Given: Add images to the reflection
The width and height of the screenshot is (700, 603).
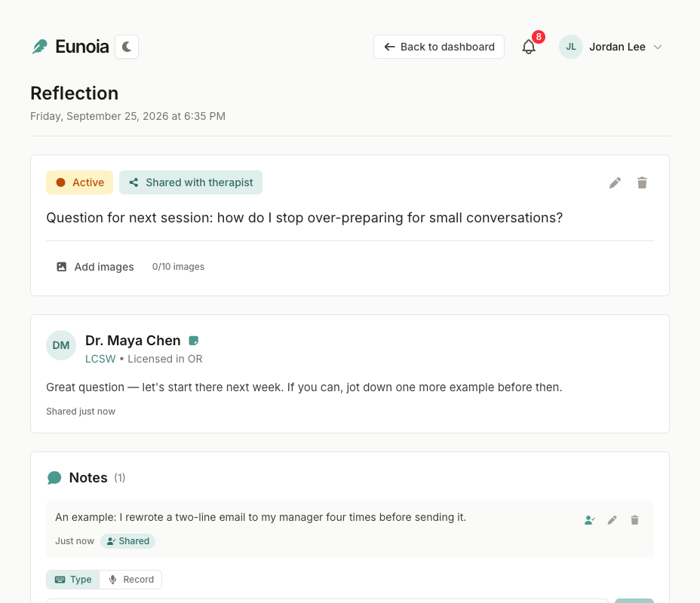Looking at the screenshot, I should tap(95, 267).
